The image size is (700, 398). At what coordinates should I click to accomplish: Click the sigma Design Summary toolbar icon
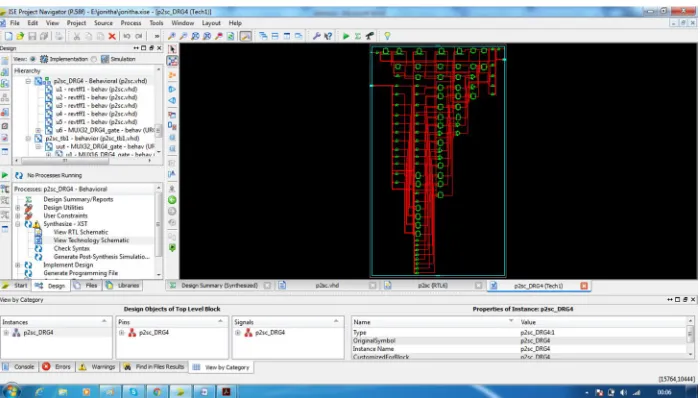pos(358,36)
